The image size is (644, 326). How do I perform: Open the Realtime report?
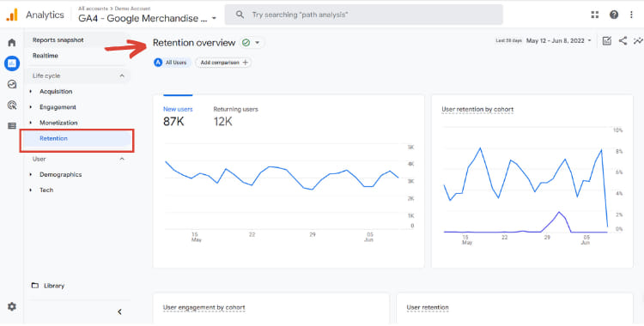click(46, 56)
